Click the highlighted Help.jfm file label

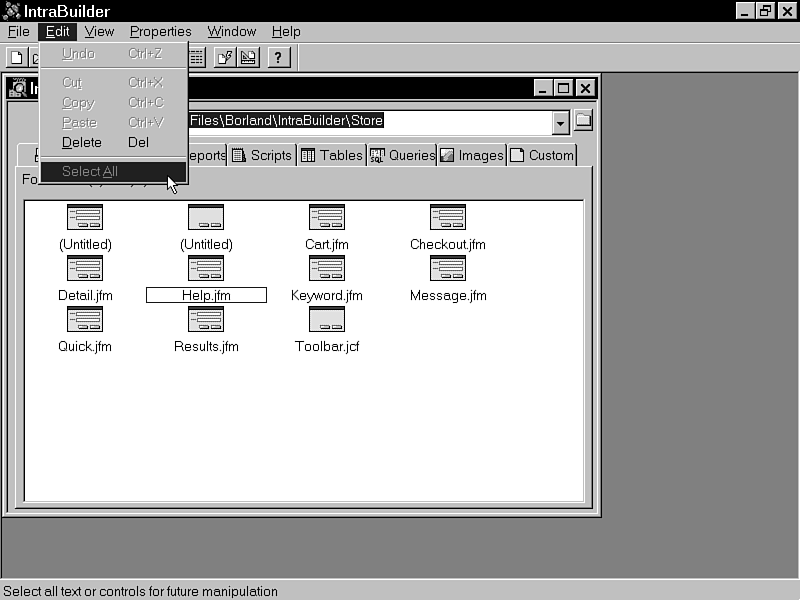point(206,295)
